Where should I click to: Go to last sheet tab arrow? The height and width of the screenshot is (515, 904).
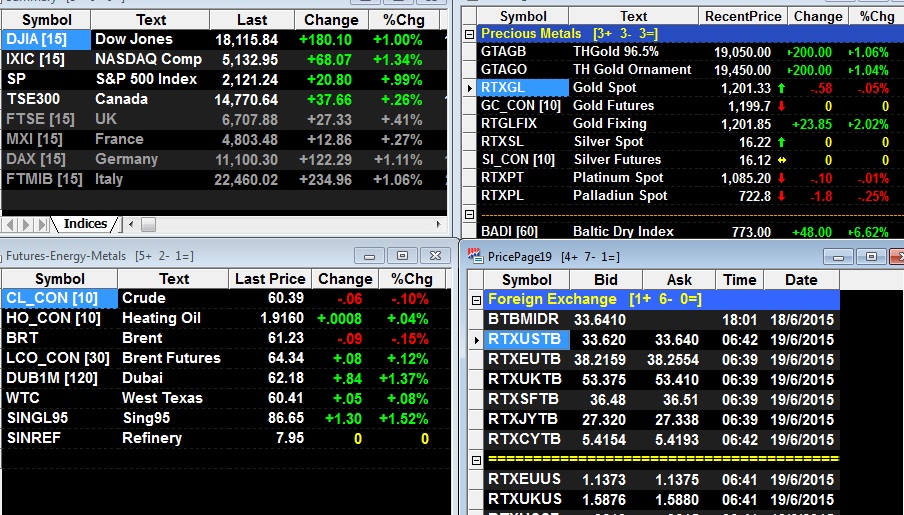tap(43, 224)
